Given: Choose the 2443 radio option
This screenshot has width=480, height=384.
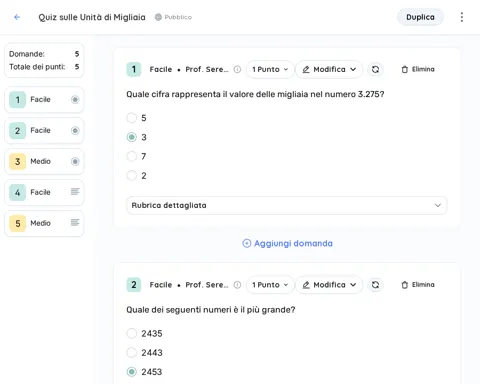Looking at the screenshot, I should (132, 352).
